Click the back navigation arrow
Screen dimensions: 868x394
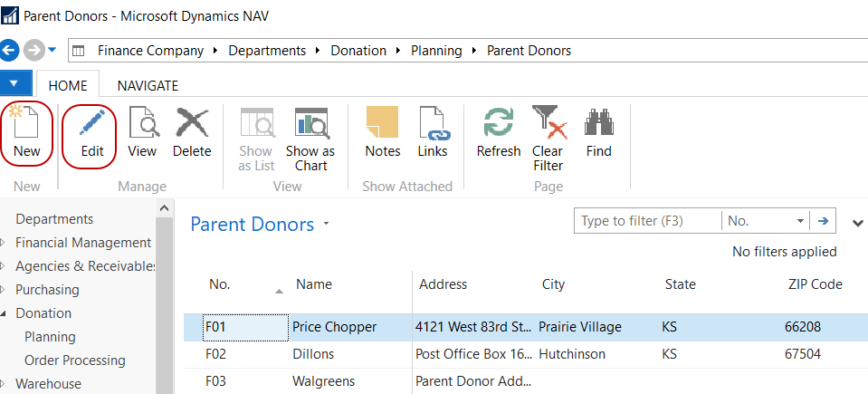pyautogui.click(x=10, y=51)
